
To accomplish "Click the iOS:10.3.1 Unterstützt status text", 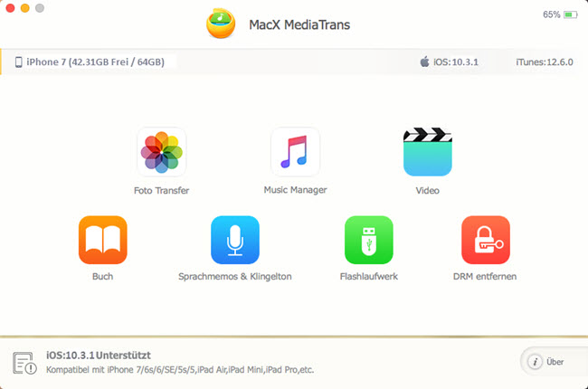I will tap(98, 356).
